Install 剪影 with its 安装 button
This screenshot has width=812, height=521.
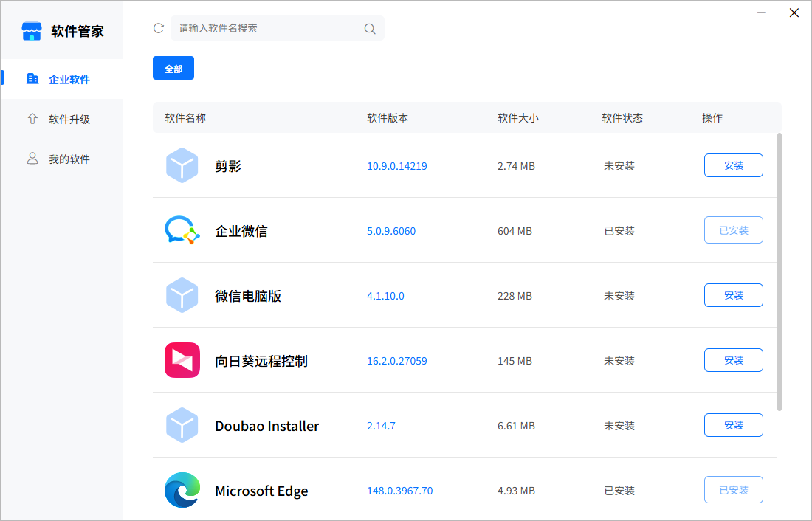pos(733,165)
